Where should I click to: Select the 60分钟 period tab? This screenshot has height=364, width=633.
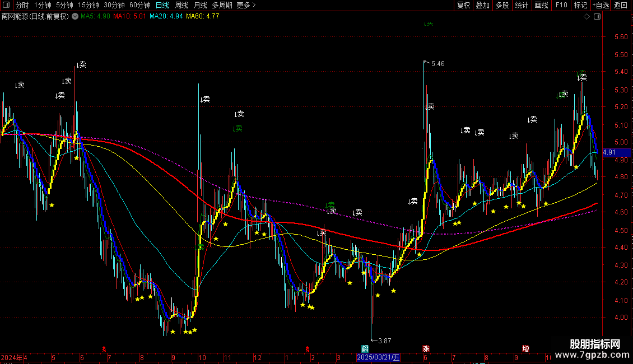(139, 5)
